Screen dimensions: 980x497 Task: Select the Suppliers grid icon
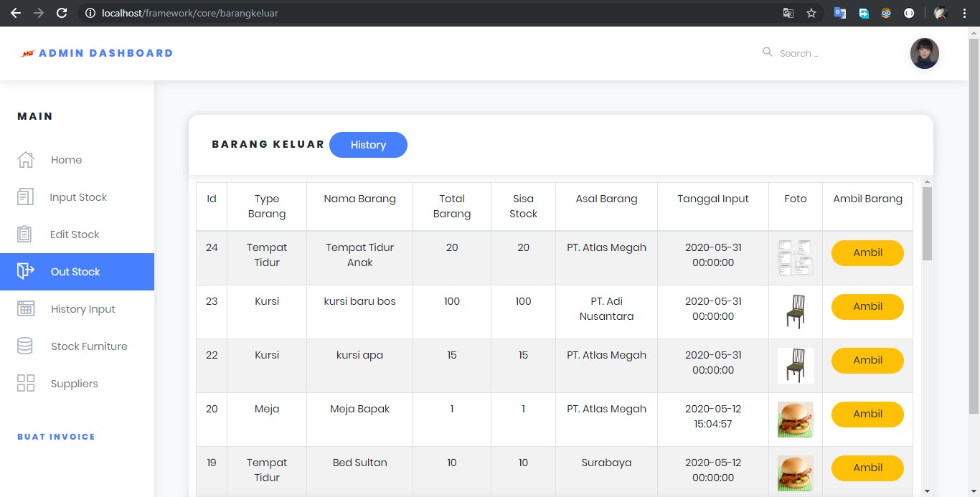tap(26, 384)
